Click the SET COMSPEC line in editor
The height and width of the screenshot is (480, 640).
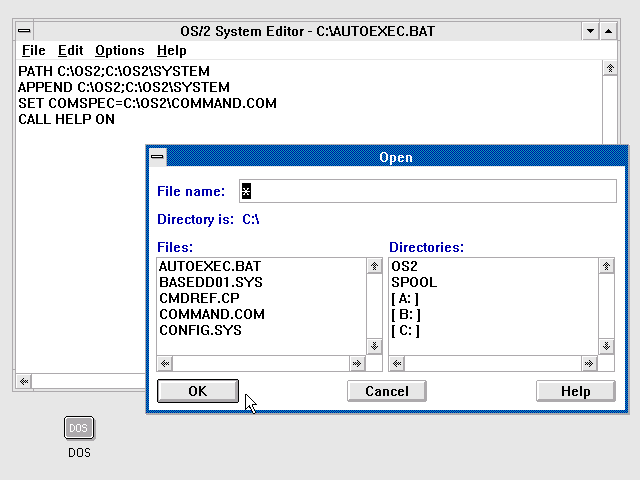[147, 103]
